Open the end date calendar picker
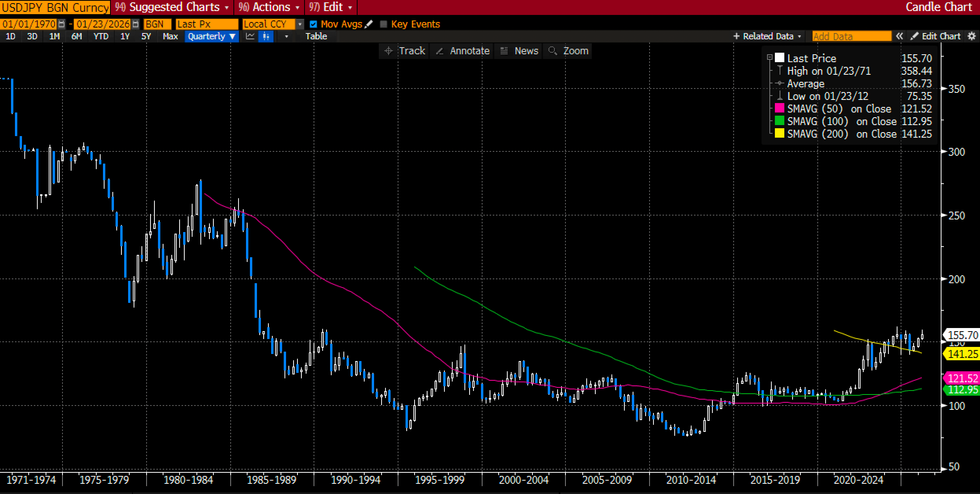This screenshot has width=980, height=494. coord(135,24)
